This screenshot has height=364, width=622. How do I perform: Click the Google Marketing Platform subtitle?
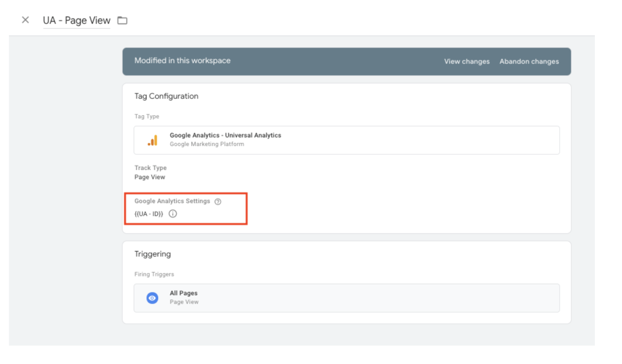207,144
